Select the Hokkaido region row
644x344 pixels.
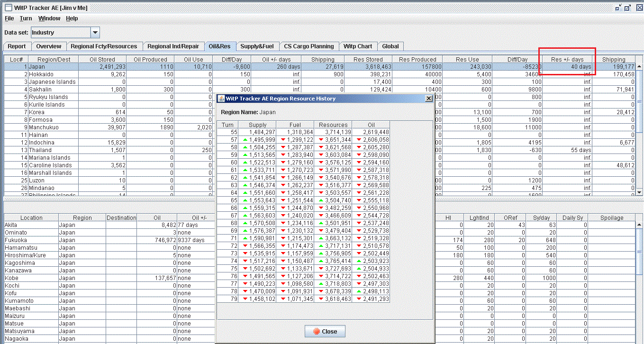click(320, 74)
